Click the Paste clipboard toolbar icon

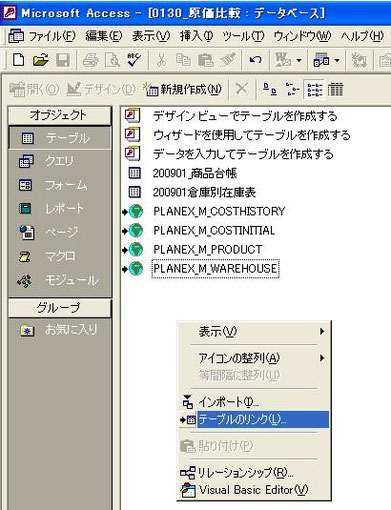tap(206, 60)
